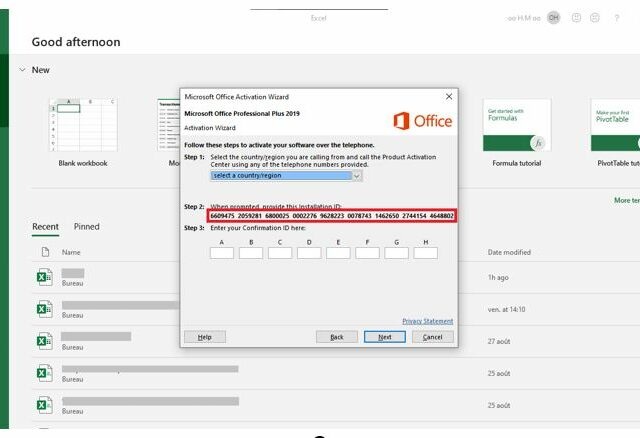Open the Privacy Statement link
Image resolution: width=640 pixels, height=438 pixels.
427,321
